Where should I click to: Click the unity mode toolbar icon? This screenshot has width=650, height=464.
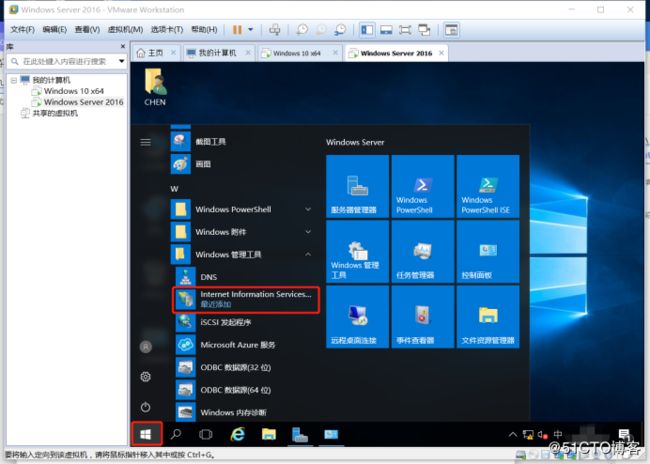[424, 30]
